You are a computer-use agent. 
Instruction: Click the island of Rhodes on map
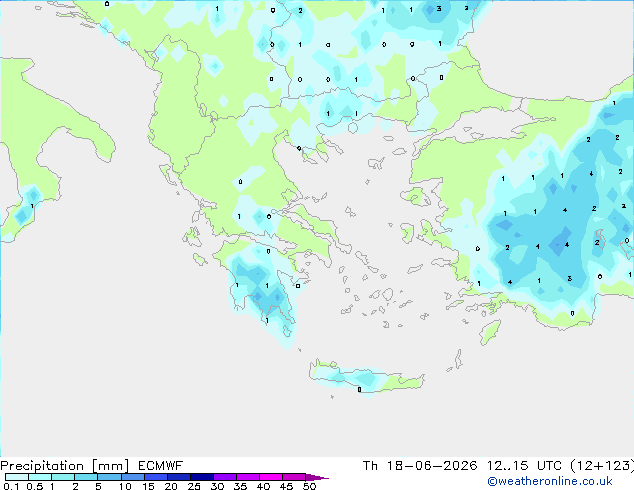490,332
